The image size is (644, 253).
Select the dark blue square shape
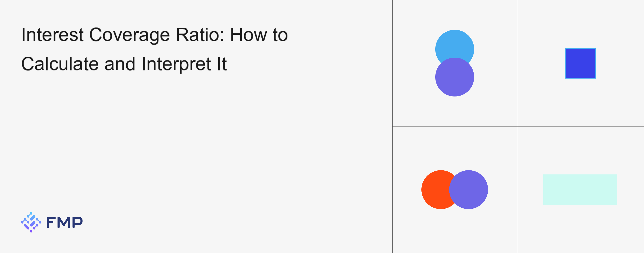580,63
